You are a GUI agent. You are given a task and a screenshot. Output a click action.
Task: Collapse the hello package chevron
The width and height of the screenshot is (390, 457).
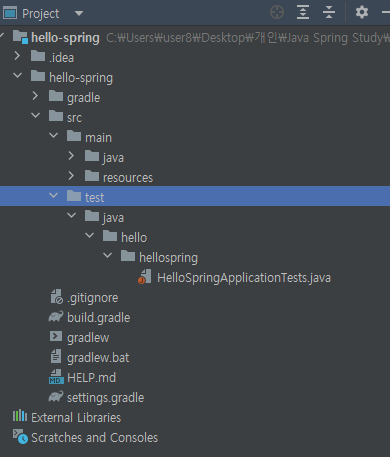(89, 236)
